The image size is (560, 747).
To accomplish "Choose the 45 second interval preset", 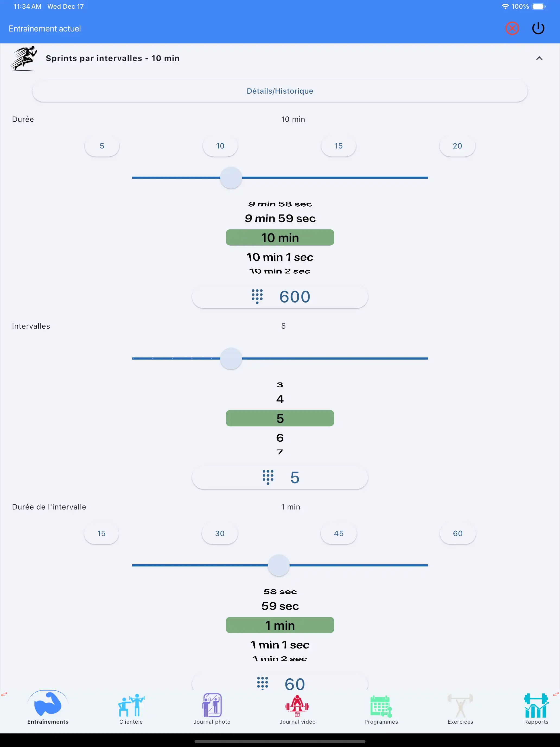I will (x=338, y=534).
